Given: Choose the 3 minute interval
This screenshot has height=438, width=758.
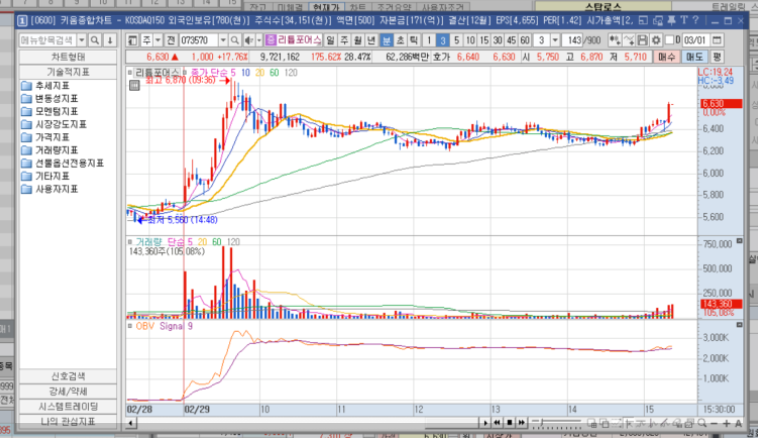Looking at the screenshot, I should (x=442, y=40).
